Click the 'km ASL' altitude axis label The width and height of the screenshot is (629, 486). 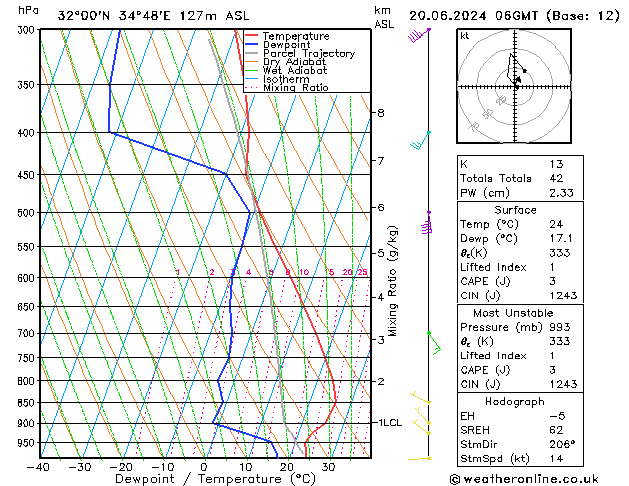tap(384, 17)
